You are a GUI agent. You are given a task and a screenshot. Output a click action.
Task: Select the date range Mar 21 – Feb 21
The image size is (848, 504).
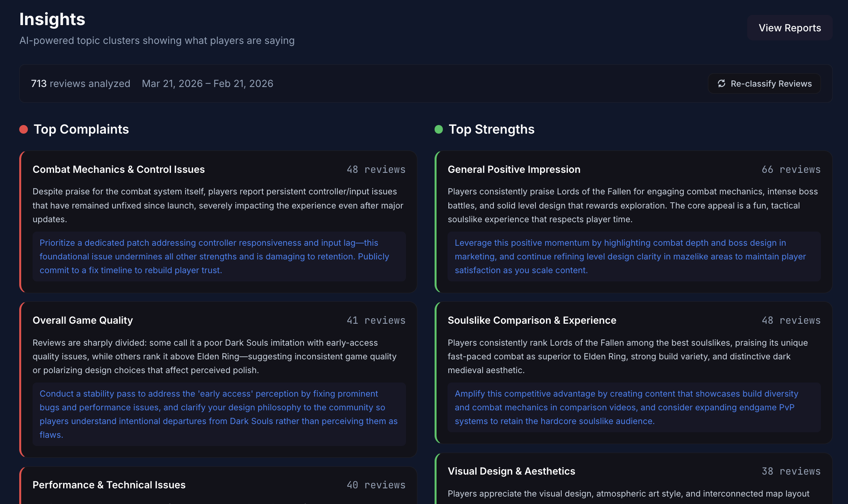[207, 83]
